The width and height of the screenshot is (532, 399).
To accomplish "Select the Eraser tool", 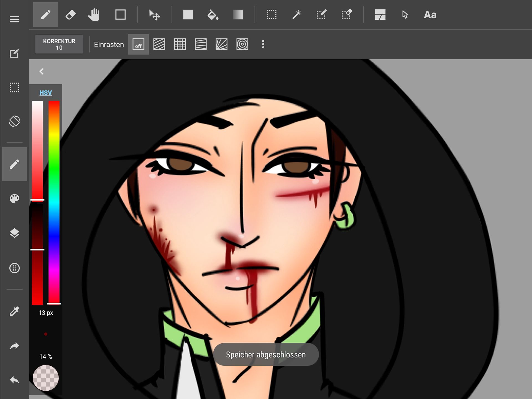I will 70,15.
